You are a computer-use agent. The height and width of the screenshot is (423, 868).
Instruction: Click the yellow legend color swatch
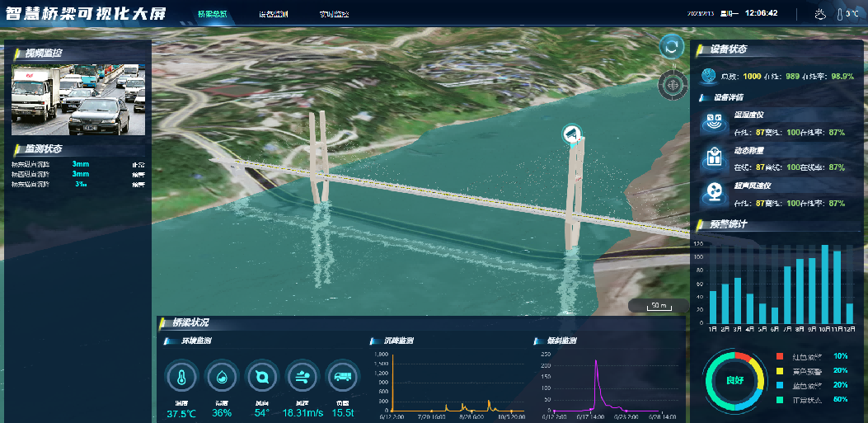click(x=780, y=371)
